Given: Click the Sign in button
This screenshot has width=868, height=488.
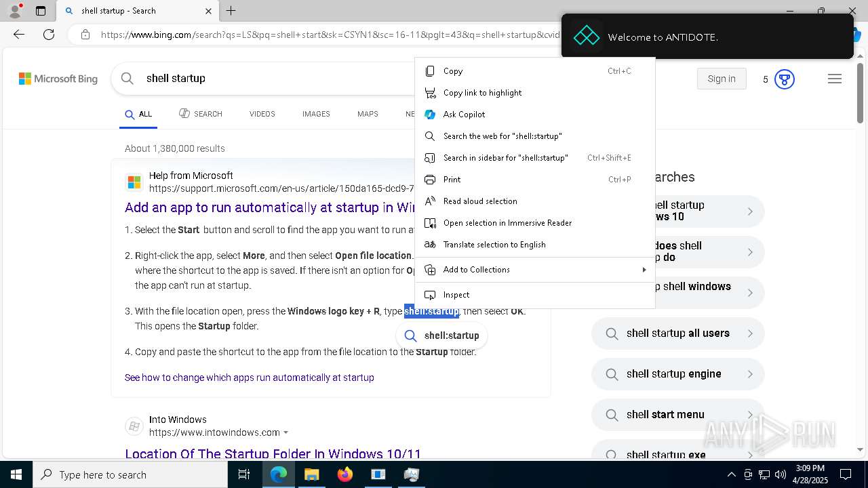Looking at the screenshot, I should [x=722, y=79].
